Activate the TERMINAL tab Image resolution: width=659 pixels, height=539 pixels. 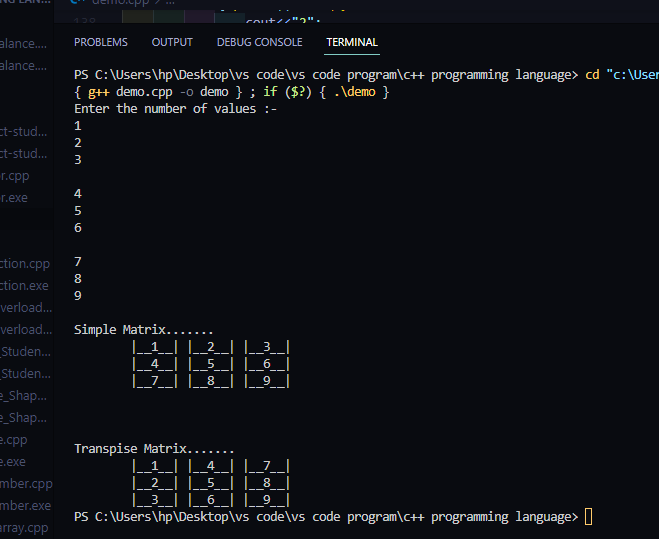(x=352, y=42)
